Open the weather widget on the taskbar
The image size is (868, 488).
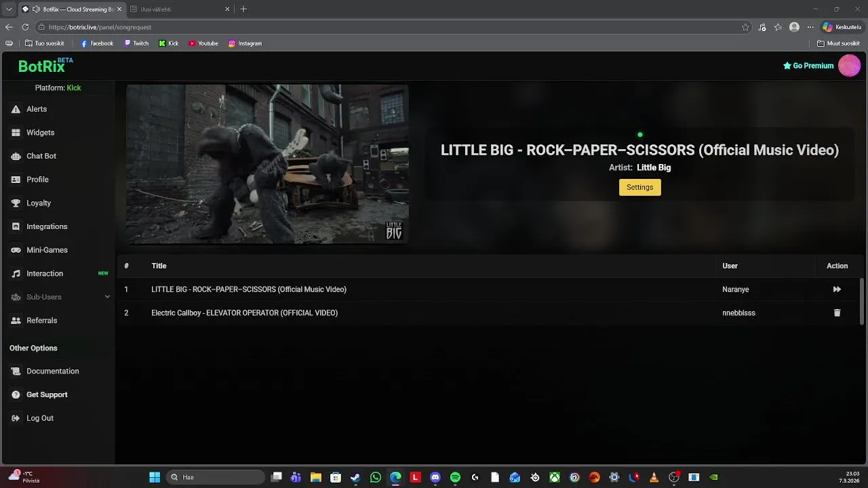(24, 476)
